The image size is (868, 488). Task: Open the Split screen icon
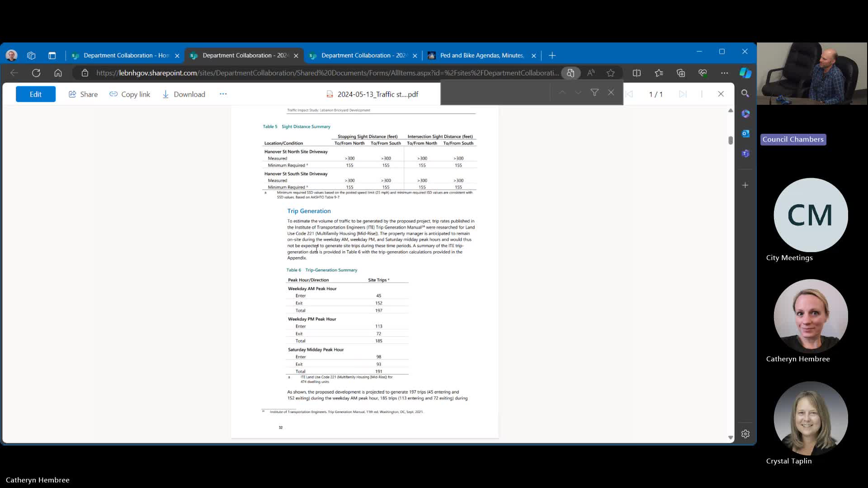637,73
